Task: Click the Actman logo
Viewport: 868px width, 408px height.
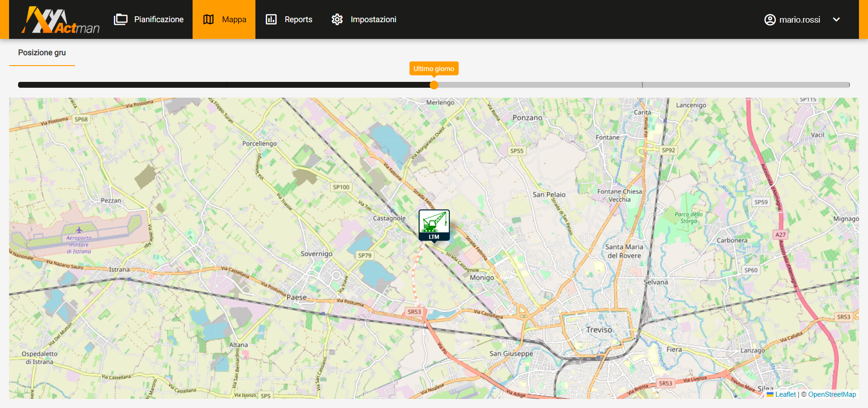Action: tap(61, 20)
